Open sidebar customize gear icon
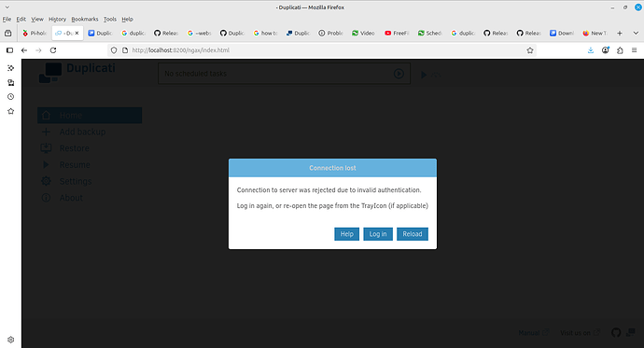 (10, 340)
